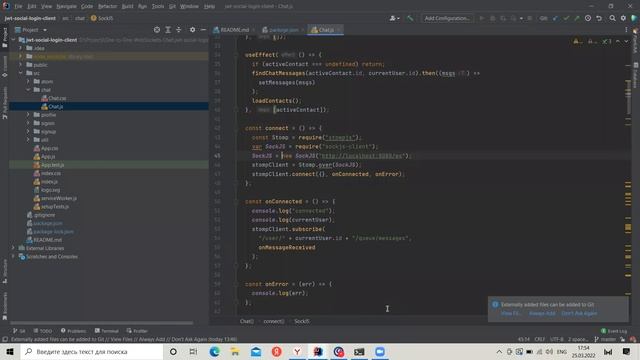Open IDE settings gear in toolbar
This screenshot has width=640, height=360.
pyautogui.click(x=623, y=18)
